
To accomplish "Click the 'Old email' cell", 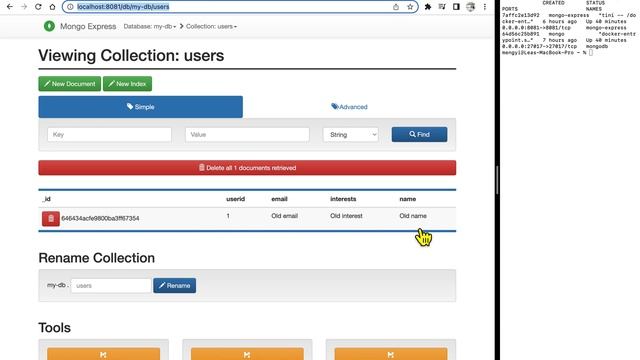I will pos(284,216).
